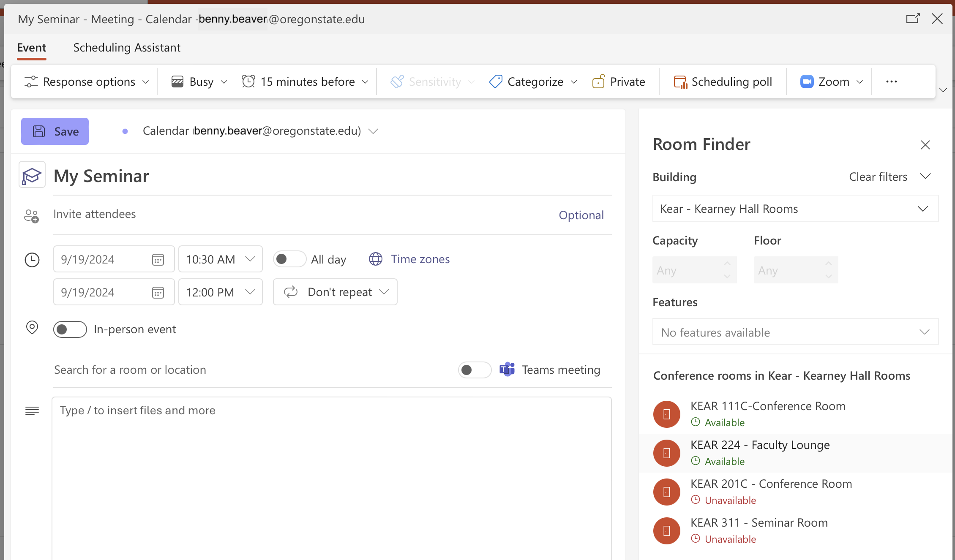
Task: Expand the ribbon with the chevron
Action: pyautogui.click(x=943, y=90)
